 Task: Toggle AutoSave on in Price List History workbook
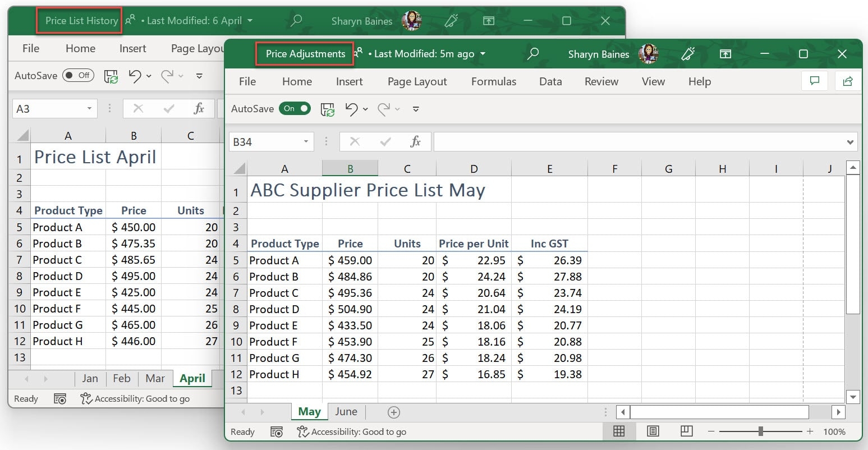(x=78, y=75)
